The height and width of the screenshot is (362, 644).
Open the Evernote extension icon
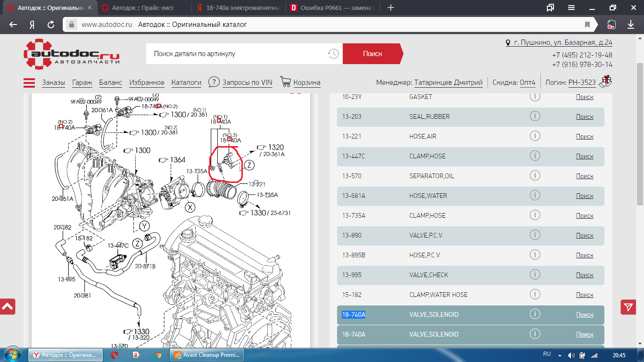point(611,25)
